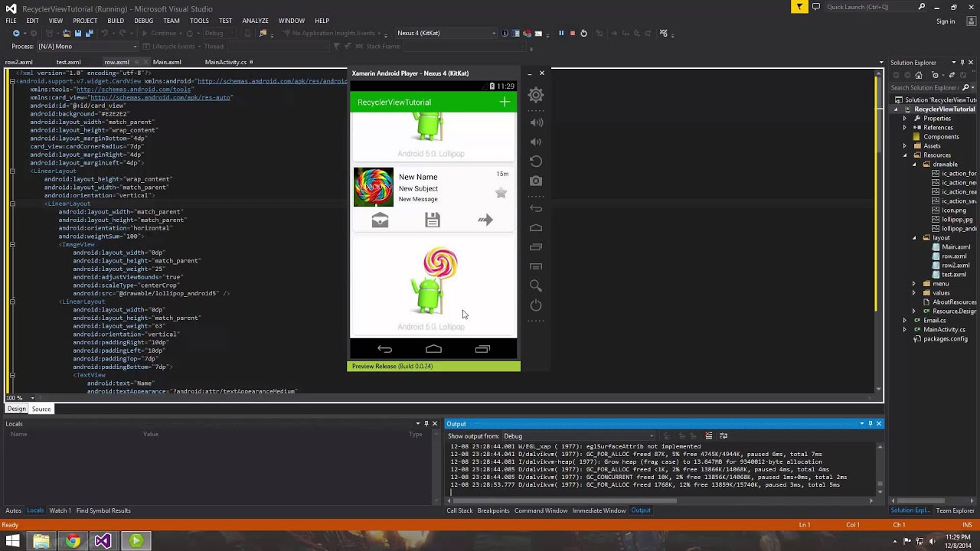Open the ANALYZE menu
This screenshot has width=980, height=551.
coord(255,21)
